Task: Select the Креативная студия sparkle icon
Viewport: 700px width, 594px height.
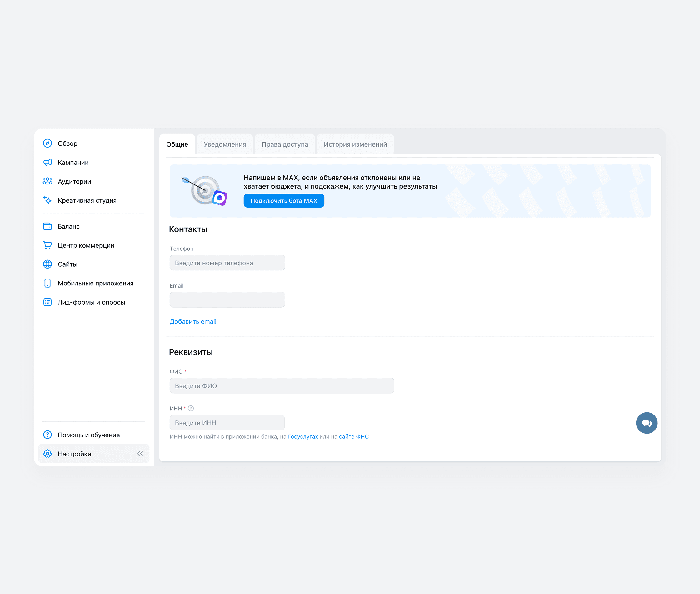Action: [47, 200]
